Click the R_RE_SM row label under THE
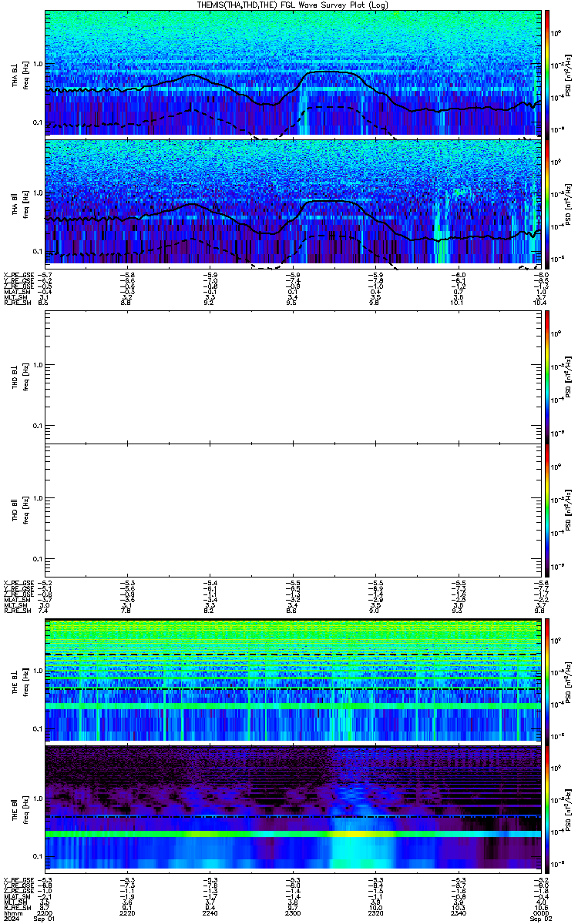Image resolution: width=578 pixels, height=924 pixels. coord(17,907)
